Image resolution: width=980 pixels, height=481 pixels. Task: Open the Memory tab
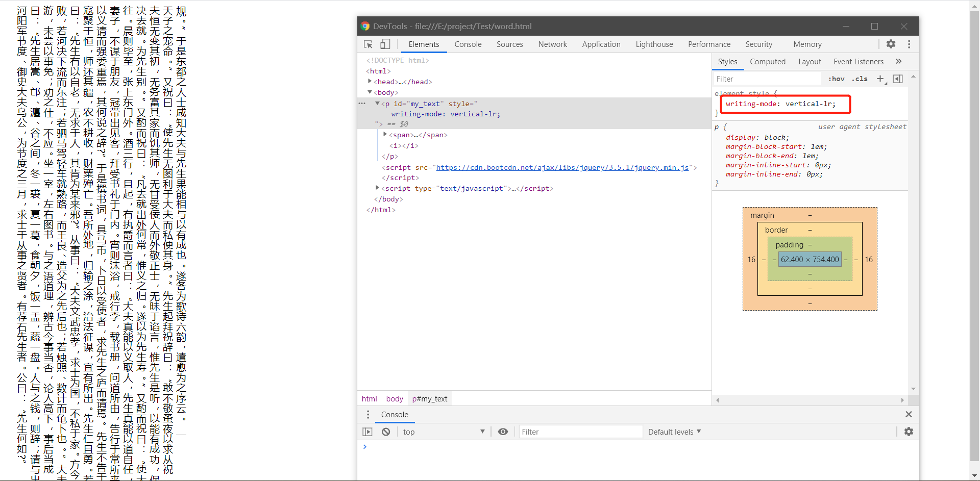(807, 44)
